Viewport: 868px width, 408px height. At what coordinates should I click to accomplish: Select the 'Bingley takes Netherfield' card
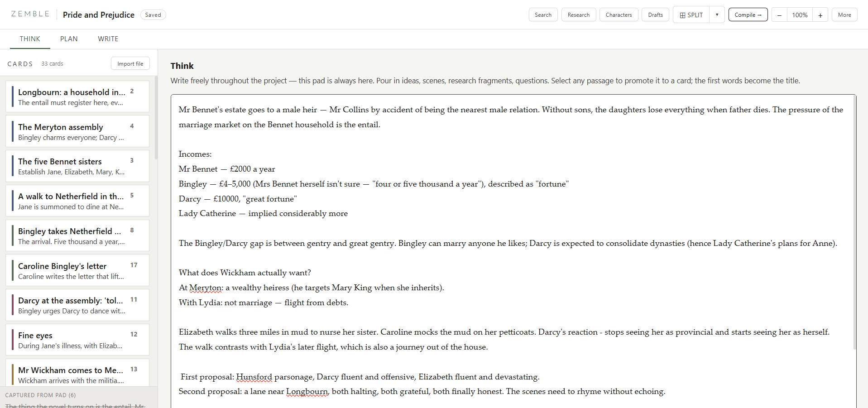coord(77,235)
